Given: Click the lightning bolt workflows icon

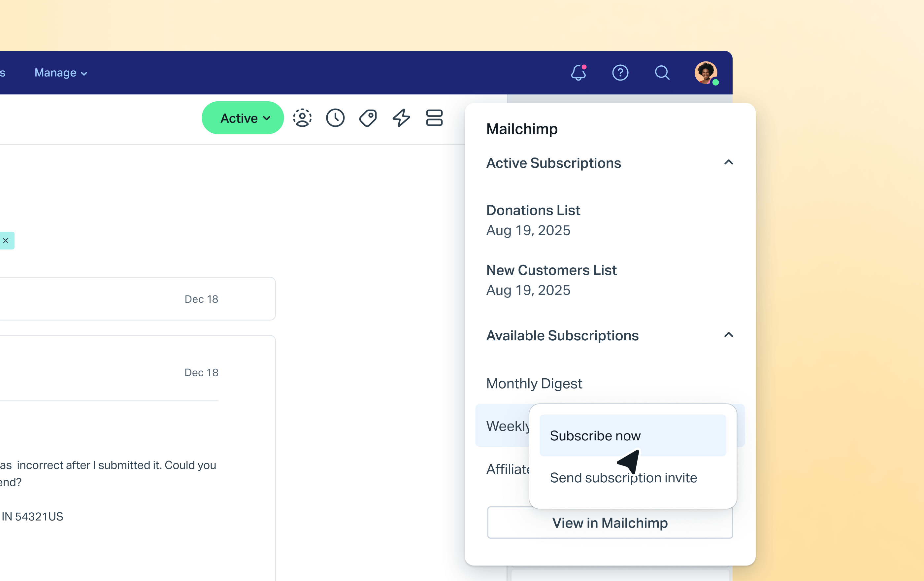Looking at the screenshot, I should [401, 118].
